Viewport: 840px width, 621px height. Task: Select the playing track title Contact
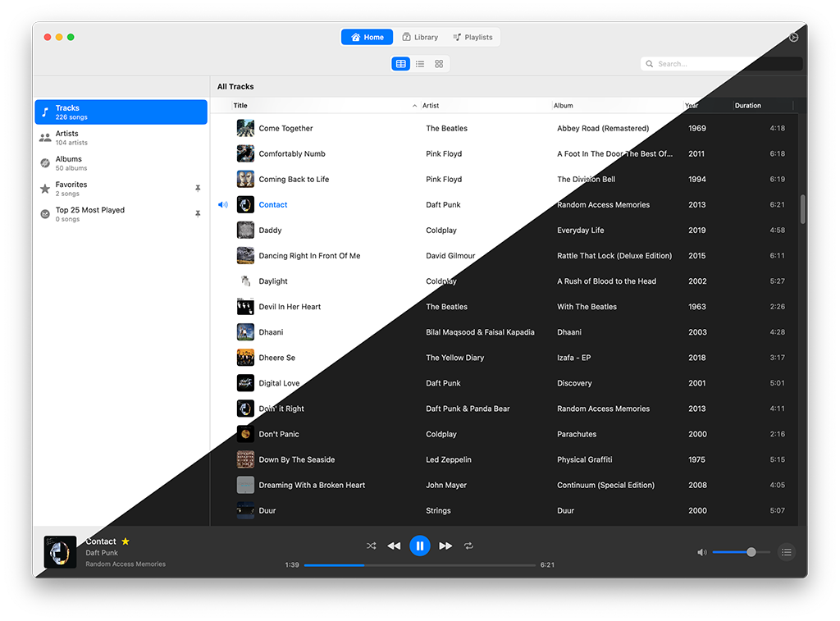click(273, 205)
